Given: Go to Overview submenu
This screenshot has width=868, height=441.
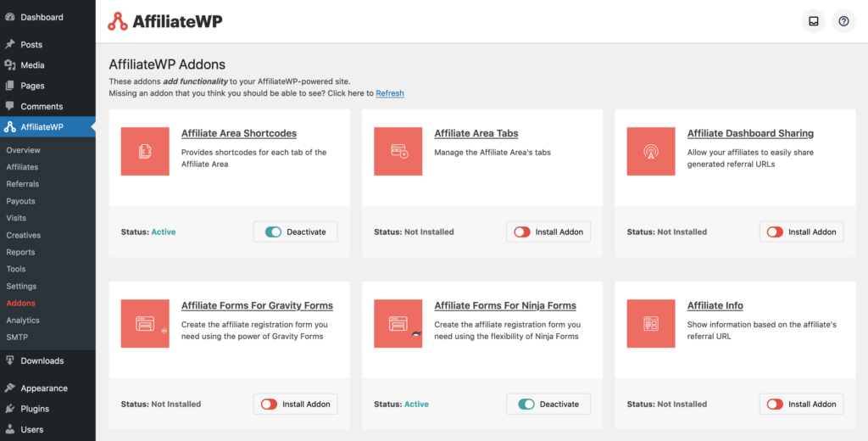Looking at the screenshot, I should 23,150.
